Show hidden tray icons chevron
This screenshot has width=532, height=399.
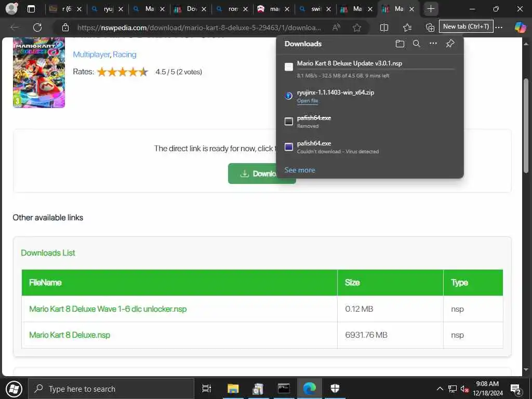(x=440, y=389)
